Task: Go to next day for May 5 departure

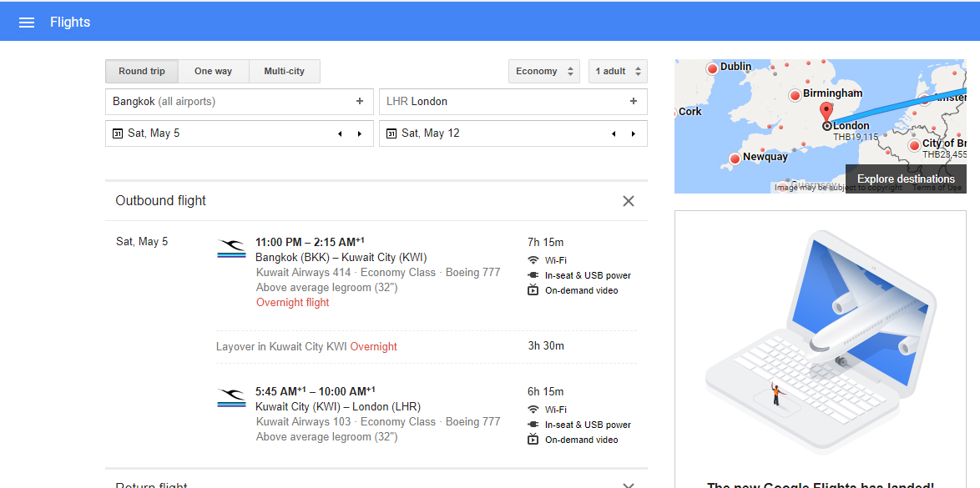Action: (x=360, y=133)
